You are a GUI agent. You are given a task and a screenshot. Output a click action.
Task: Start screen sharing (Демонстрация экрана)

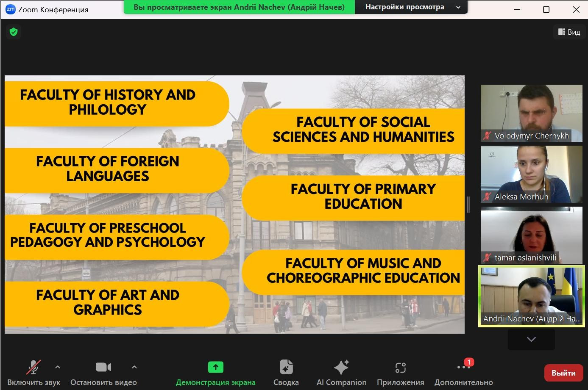(x=215, y=373)
